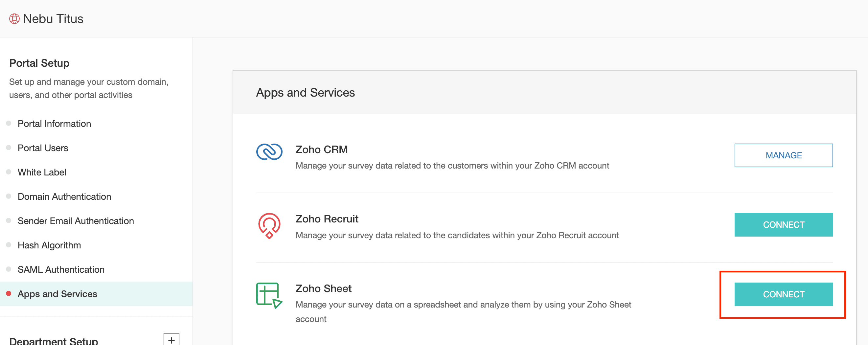Click the Zoho Sheet logo icon
The height and width of the screenshot is (345, 868).
269,295
